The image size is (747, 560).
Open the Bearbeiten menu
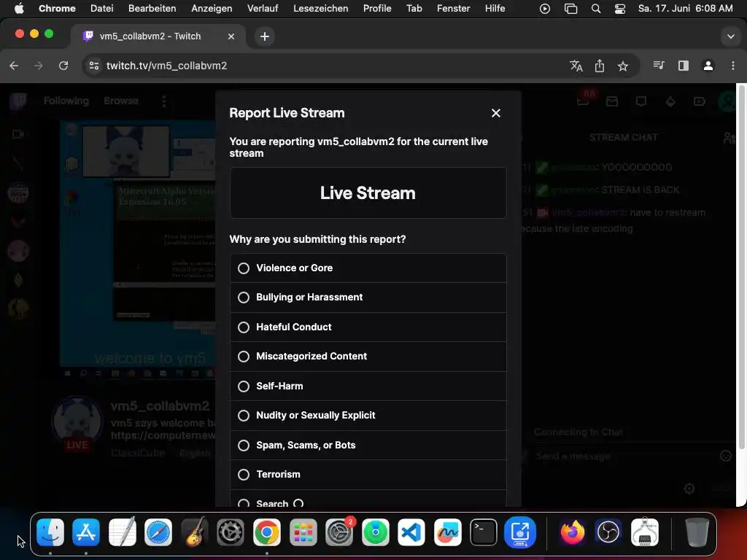(152, 9)
